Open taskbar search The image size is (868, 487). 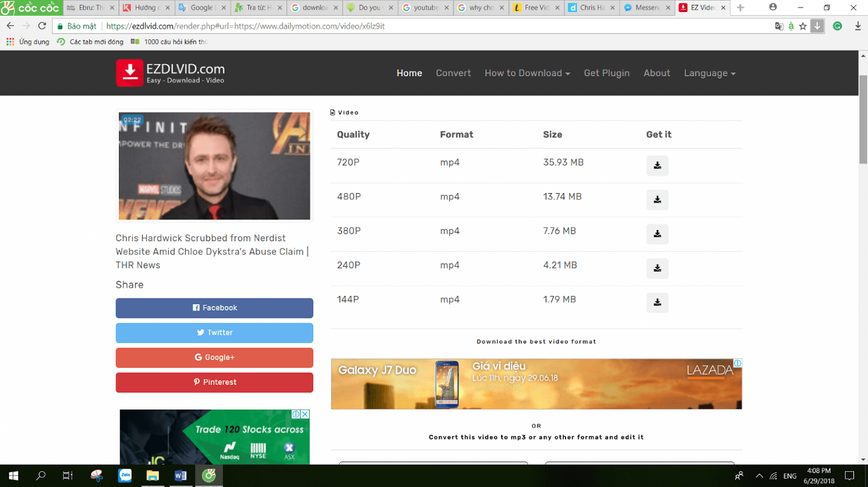point(41,476)
